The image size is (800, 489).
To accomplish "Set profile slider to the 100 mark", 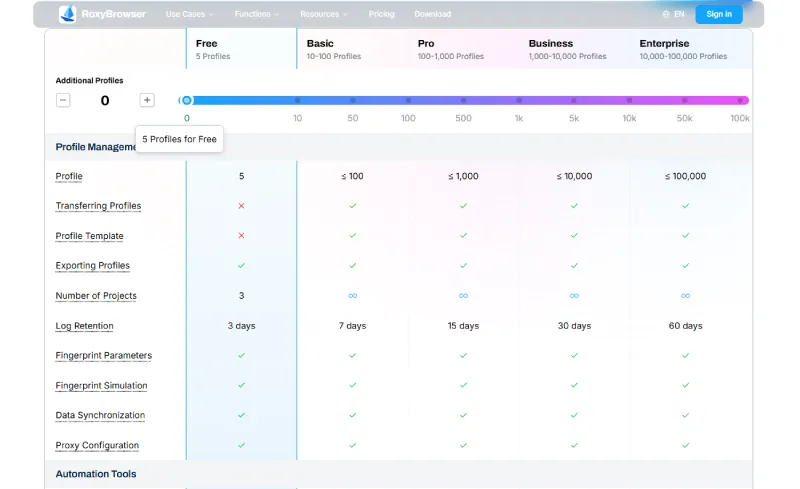I will tap(408, 100).
